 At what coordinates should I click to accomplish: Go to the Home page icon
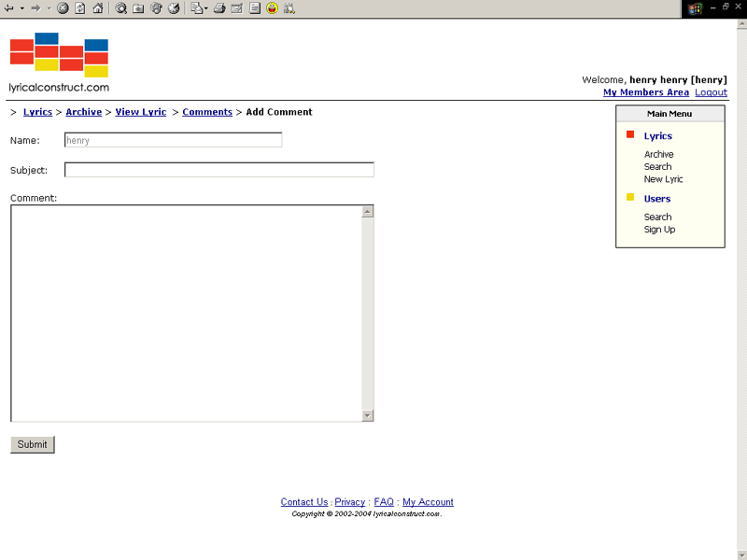(98, 8)
